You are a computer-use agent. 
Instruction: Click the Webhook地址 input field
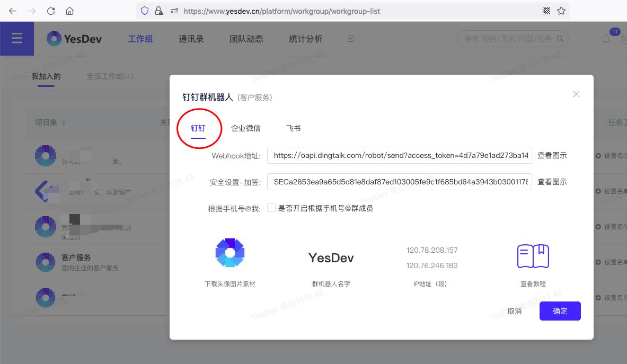[x=400, y=155]
